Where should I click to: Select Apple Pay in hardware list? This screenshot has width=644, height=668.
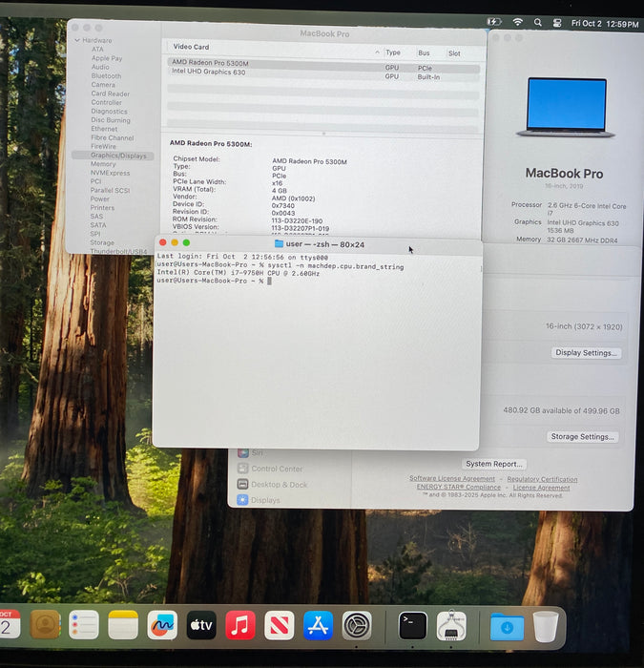107,58
